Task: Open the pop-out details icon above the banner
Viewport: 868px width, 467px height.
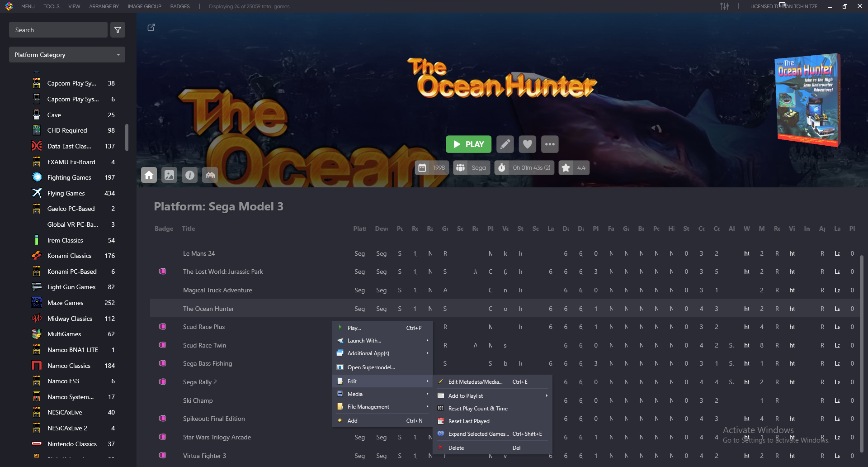Action: [x=151, y=28]
